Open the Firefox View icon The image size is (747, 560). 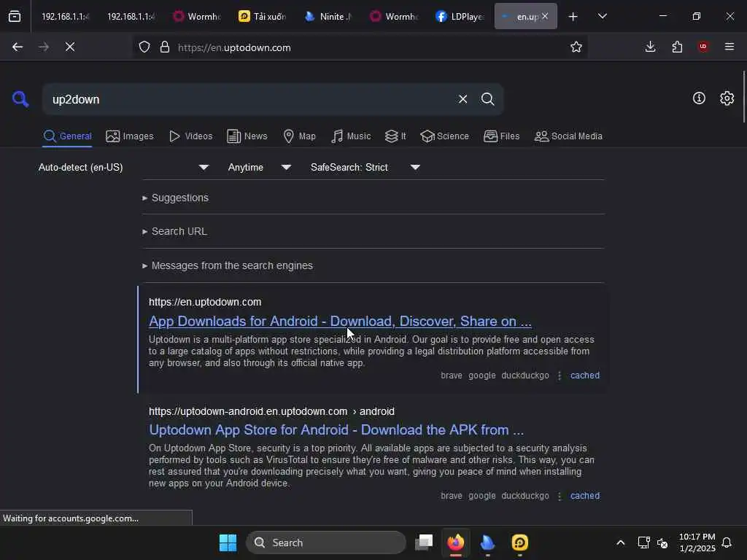15,17
